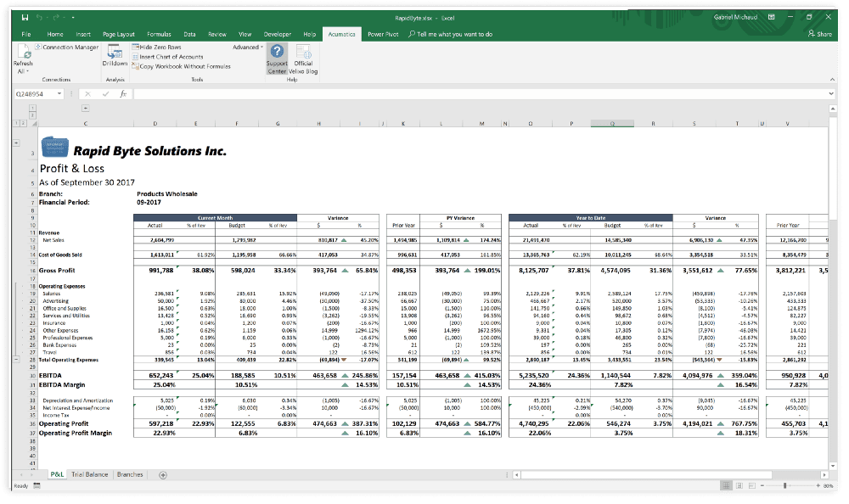The image size is (849, 504).
Task: Click the Share button
Action: coord(820,34)
